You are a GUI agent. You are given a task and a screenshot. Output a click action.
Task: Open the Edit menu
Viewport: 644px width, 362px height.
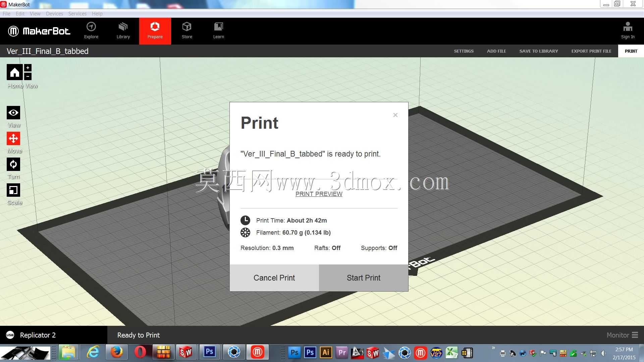click(x=20, y=14)
